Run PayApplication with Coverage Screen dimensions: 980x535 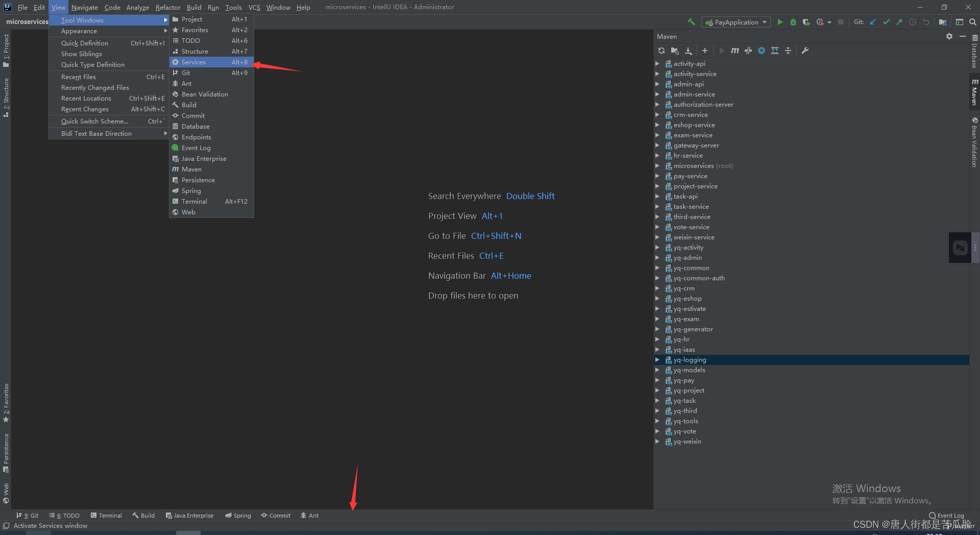[x=806, y=22]
